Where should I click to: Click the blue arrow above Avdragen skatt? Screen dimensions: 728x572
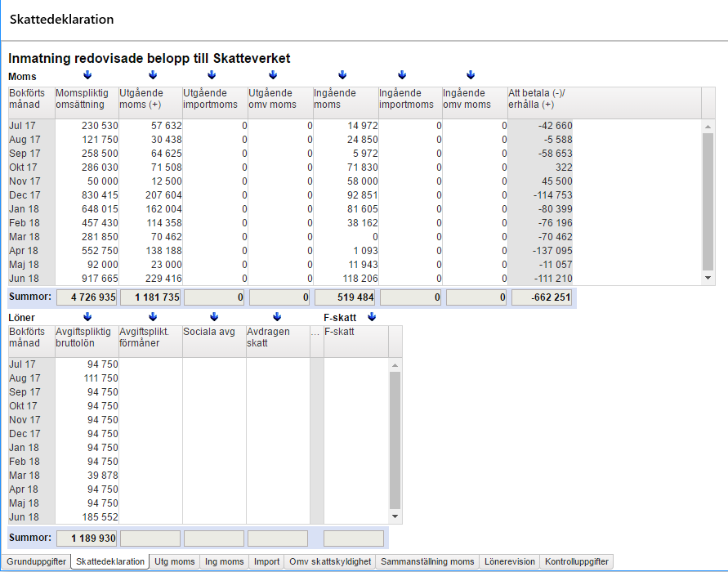click(x=277, y=317)
